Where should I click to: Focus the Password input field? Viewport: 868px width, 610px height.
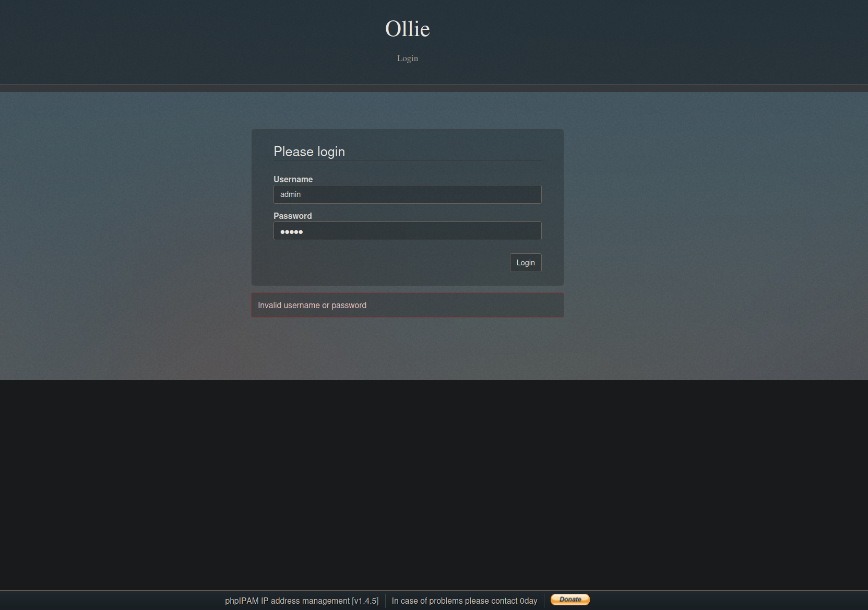407,231
